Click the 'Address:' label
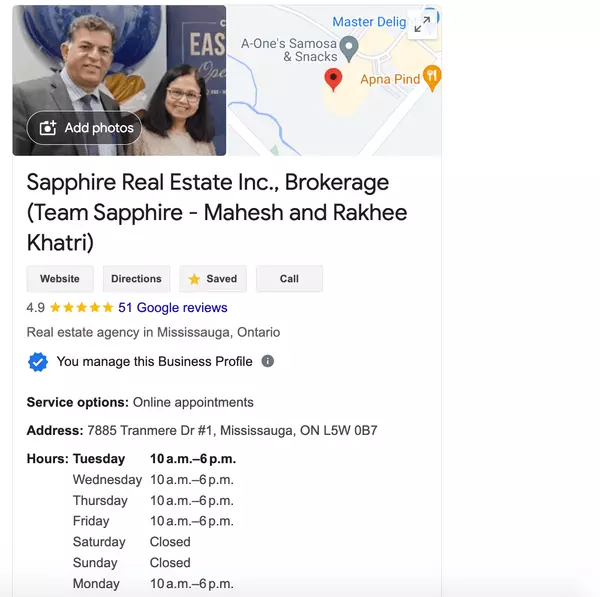 55,430
